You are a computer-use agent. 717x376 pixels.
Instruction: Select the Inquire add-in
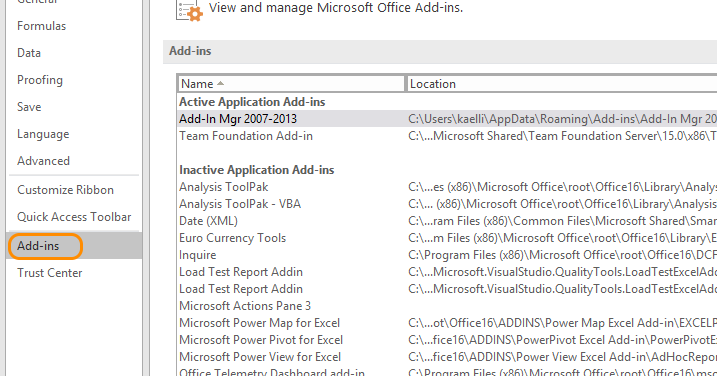click(198, 255)
